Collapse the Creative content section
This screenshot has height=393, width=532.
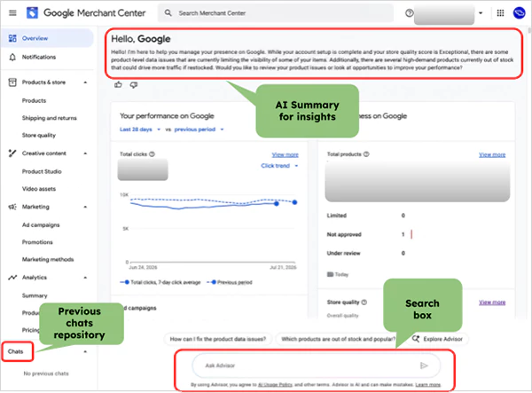tap(85, 153)
